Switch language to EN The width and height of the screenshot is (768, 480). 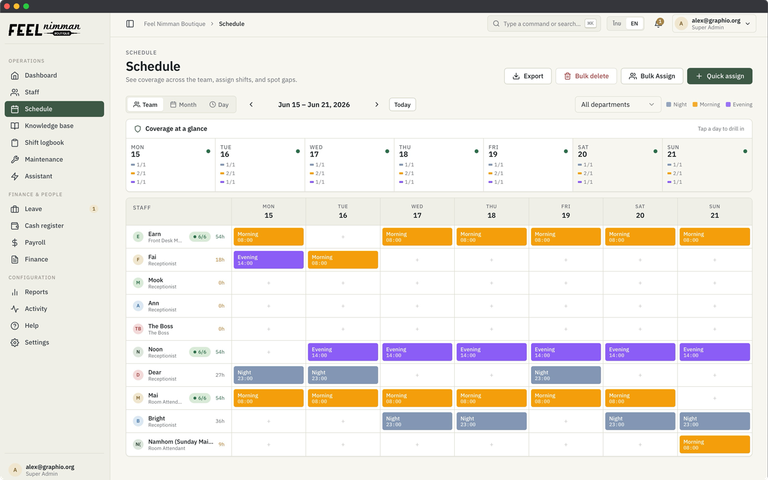point(634,24)
